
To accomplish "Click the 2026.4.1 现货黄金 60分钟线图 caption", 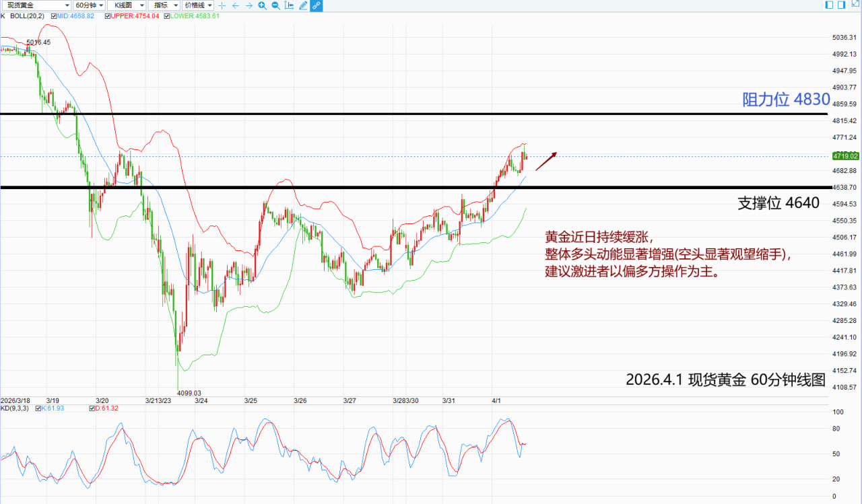I will (x=725, y=380).
